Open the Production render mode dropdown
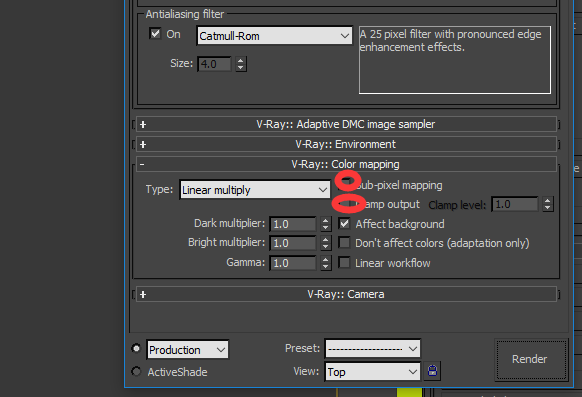Image resolution: width=582 pixels, height=397 pixels. [x=187, y=350]
